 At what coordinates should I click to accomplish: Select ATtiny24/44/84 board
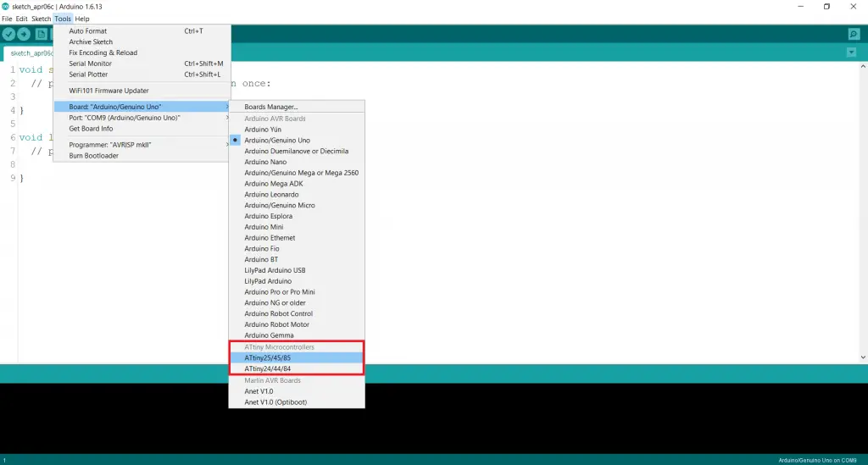pos(297,368)
